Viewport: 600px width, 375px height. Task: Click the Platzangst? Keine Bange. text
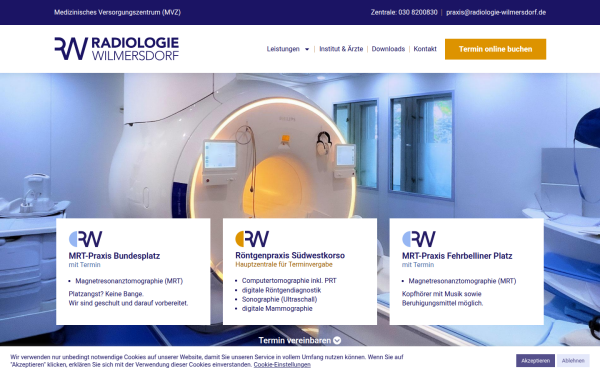click(106, 294)
